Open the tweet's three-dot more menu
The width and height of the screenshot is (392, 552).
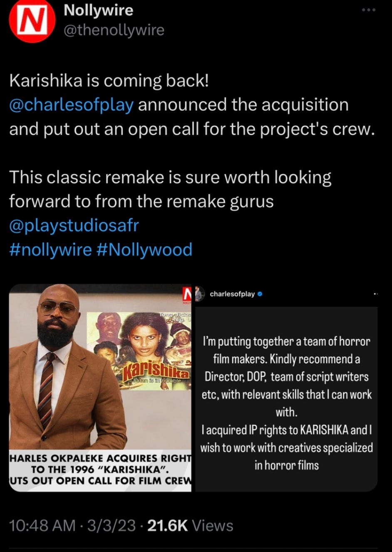point(368,10)
